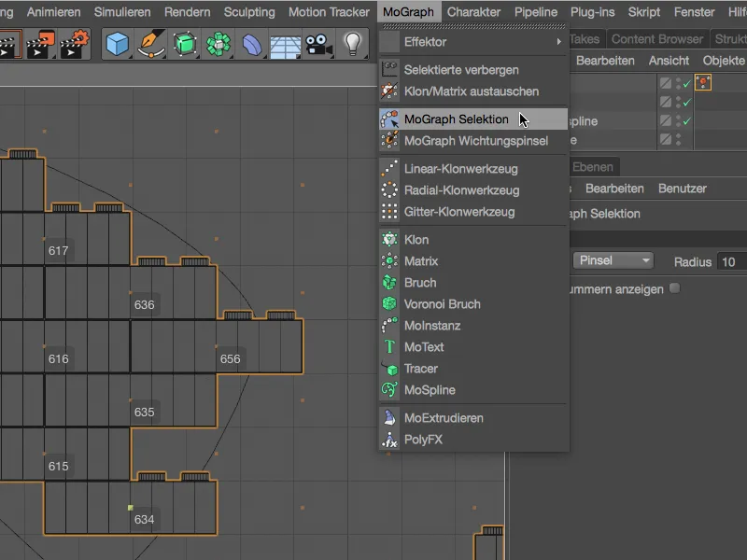
Task: Toggle the 'Nummern anzeigen' checkbox
Action: (675, 288)
